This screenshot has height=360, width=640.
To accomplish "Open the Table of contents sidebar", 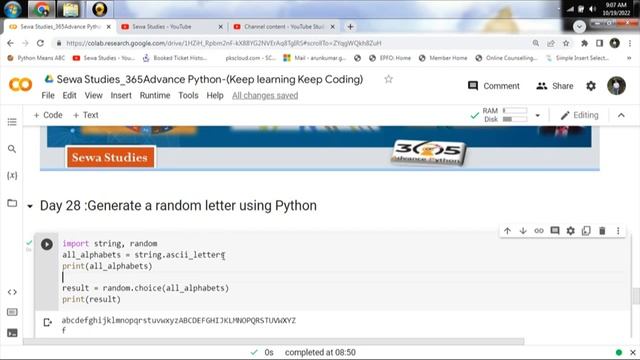I will (x=12, y=122).
